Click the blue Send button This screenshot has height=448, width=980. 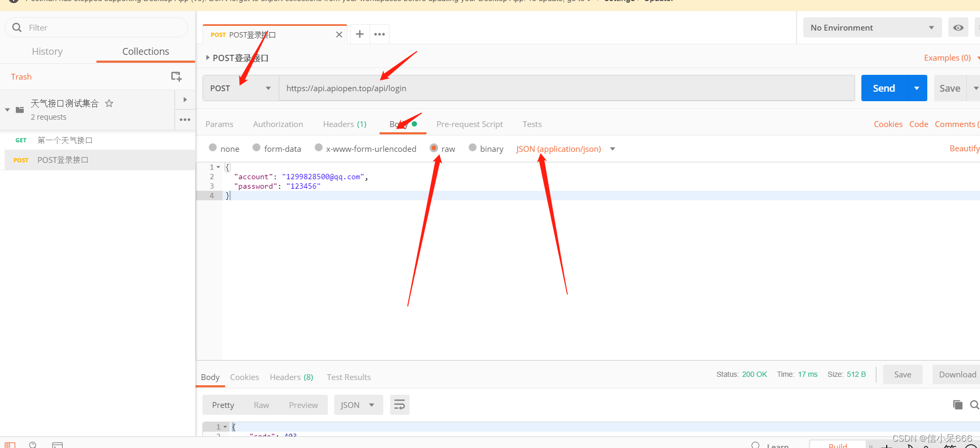884,88
